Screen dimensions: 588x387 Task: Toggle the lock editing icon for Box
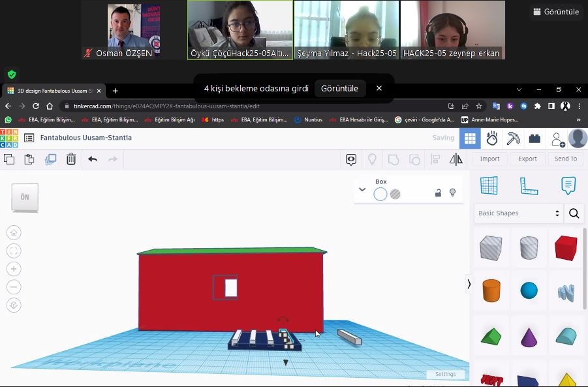439,193
